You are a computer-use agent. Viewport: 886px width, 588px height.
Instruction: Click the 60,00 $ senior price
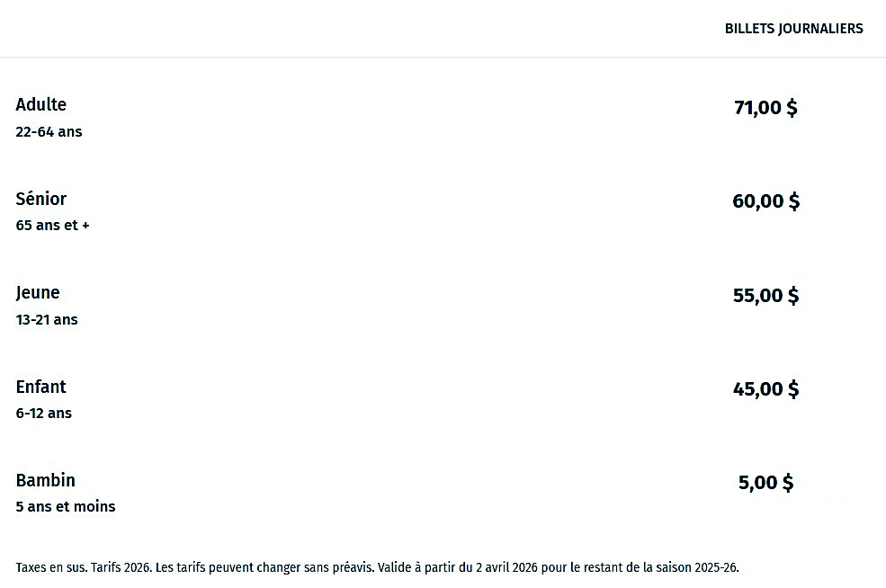pyautogui.click(x=765, y=201)
